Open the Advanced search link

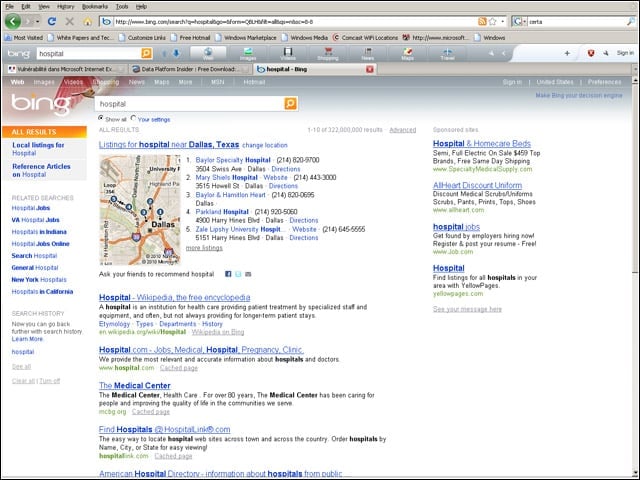click(x=402, y=130)
